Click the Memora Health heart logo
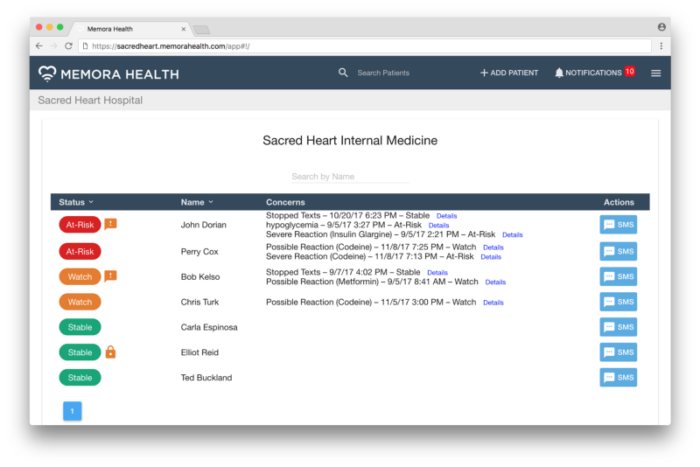700x467 pixels. tap(48, 73)
